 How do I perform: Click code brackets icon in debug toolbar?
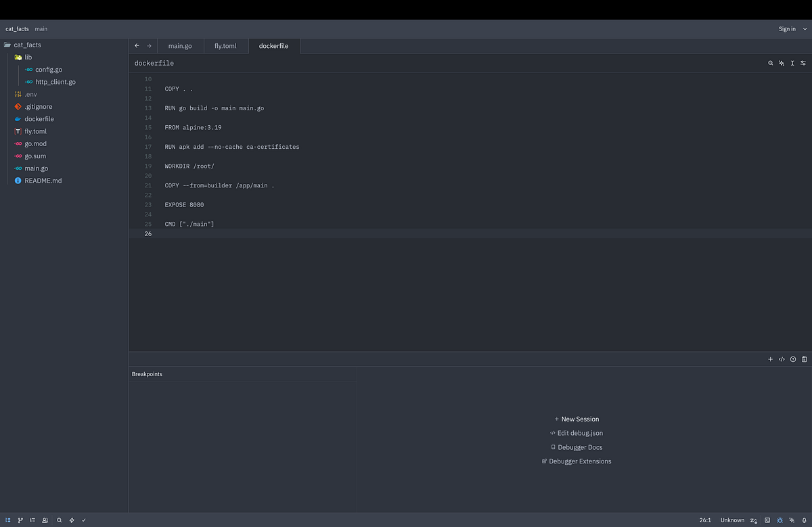[x=782, y=359]
